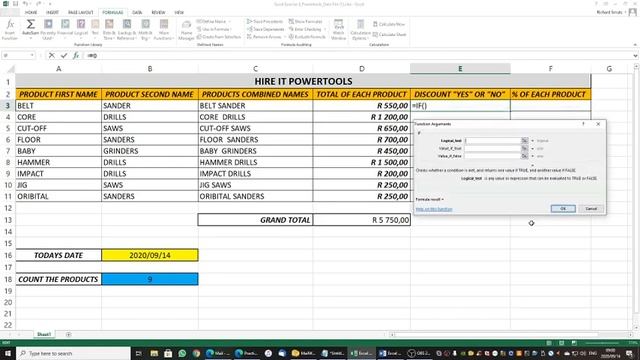The width and height of the screenshot is (640, 360).
Task: Select the Sheet1 worksheet tab
Action: click(x=44, y=334)
